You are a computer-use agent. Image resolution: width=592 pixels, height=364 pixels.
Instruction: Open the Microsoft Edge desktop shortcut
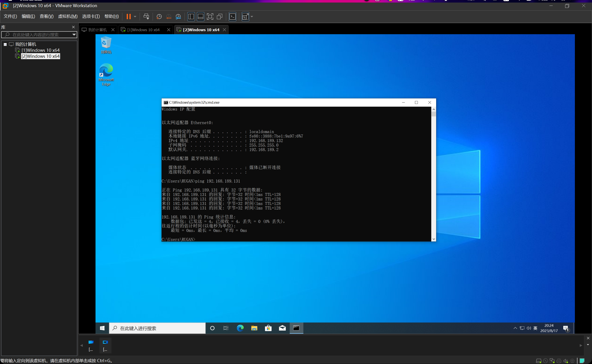tap(106, 75)
